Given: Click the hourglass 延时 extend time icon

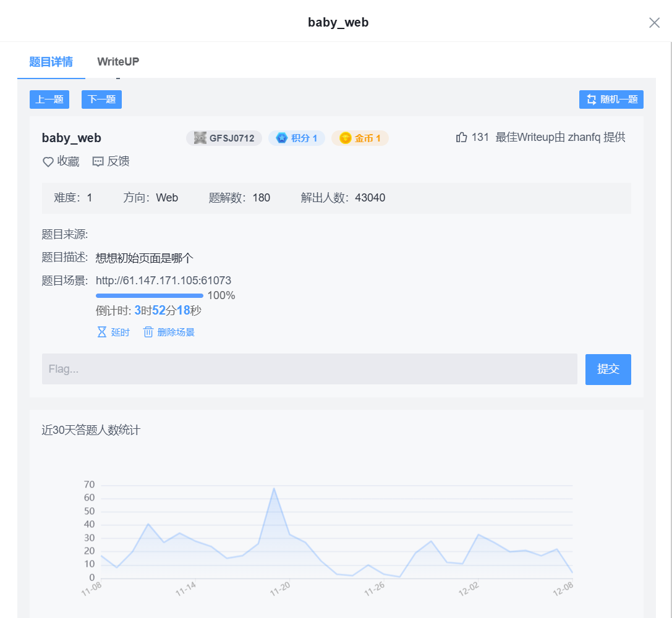Looking at the screenshot, I should [101, 332].
